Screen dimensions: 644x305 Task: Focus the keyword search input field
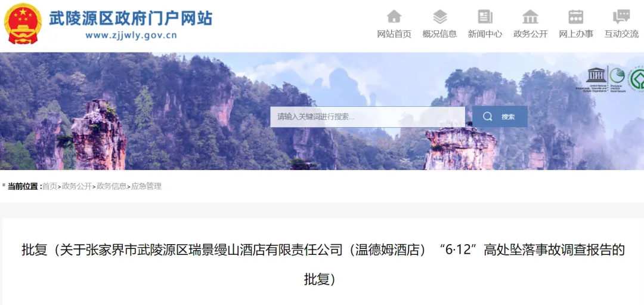click(367, 117)
